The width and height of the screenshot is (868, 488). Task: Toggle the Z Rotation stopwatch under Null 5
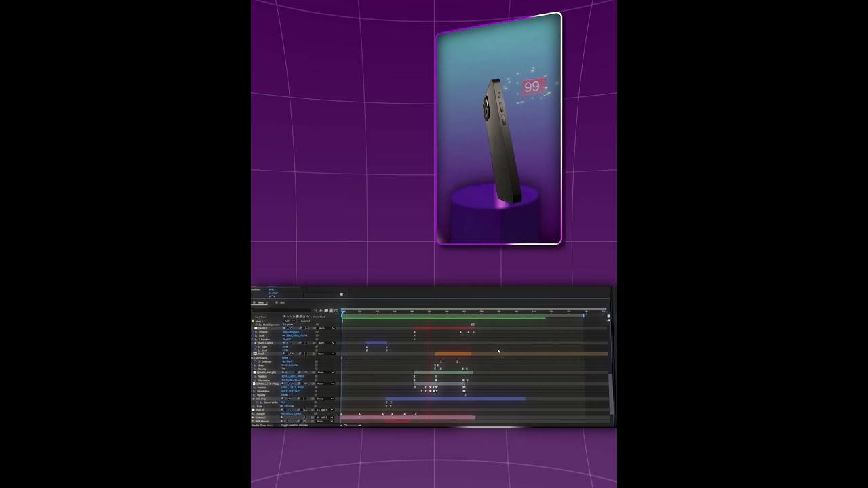tap(252, 340)
